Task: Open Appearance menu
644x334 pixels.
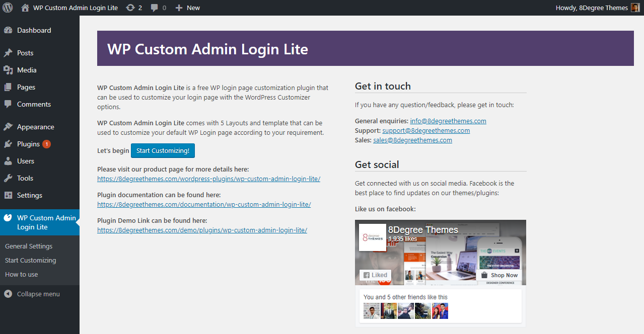Action: coord(36,127)
